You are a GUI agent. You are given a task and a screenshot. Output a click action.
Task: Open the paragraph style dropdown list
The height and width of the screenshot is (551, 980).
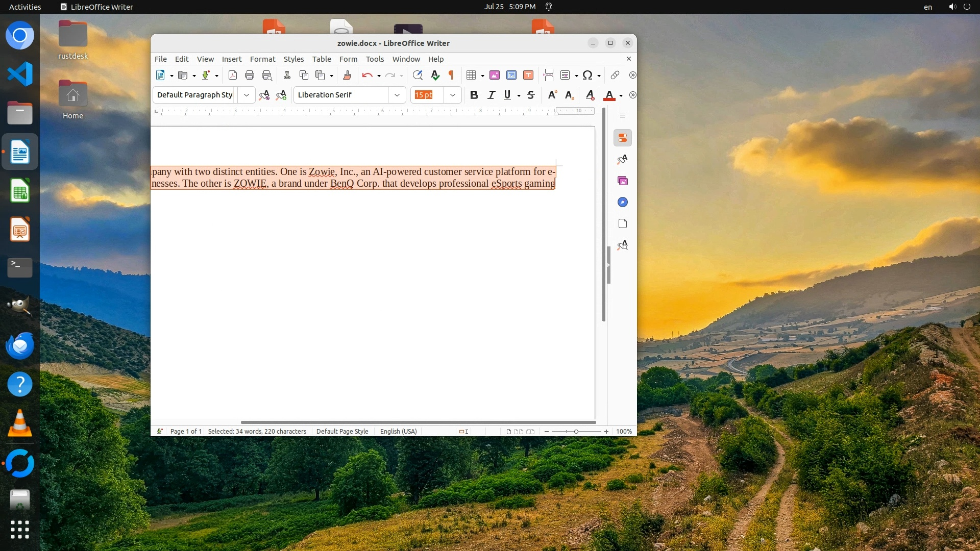click(x=247, y=95)
